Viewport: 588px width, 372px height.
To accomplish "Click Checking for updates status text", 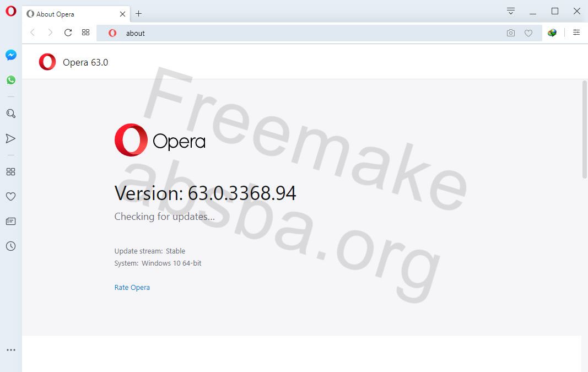I will [165, 217].
